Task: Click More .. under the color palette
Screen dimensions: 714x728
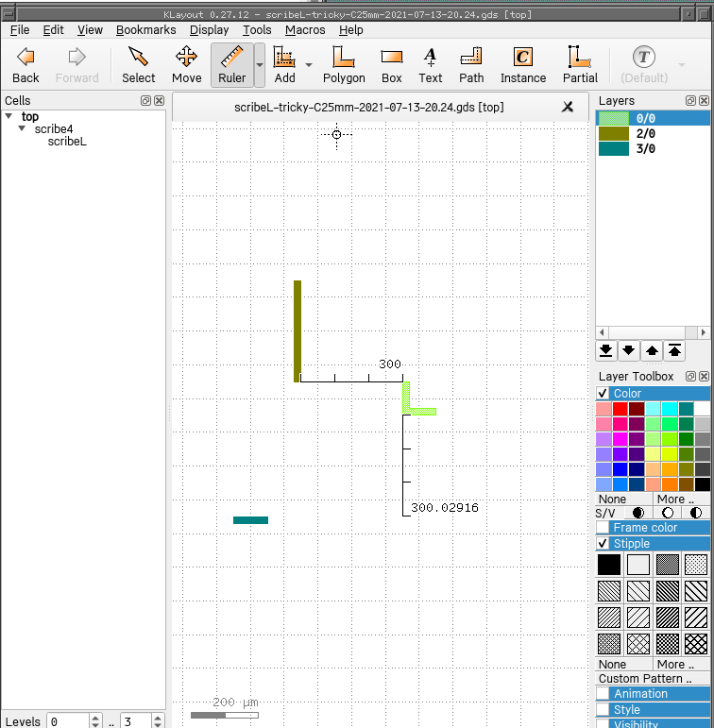Action: 682,499
